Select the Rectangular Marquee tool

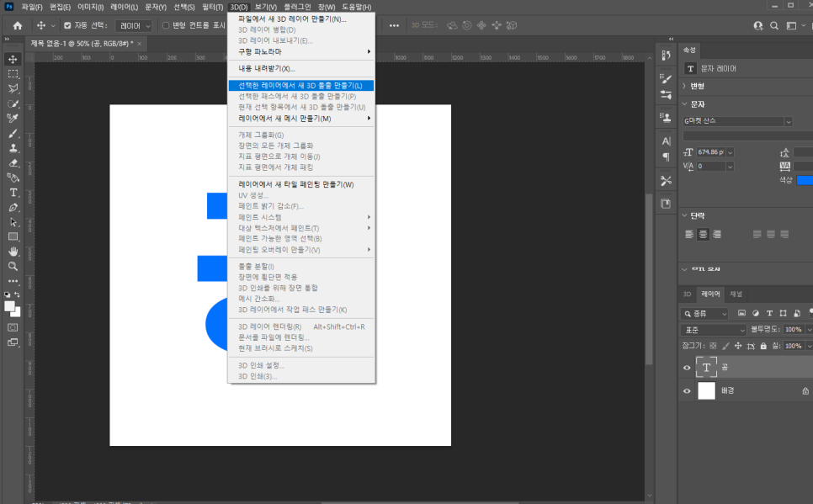(x=13, y=74)
